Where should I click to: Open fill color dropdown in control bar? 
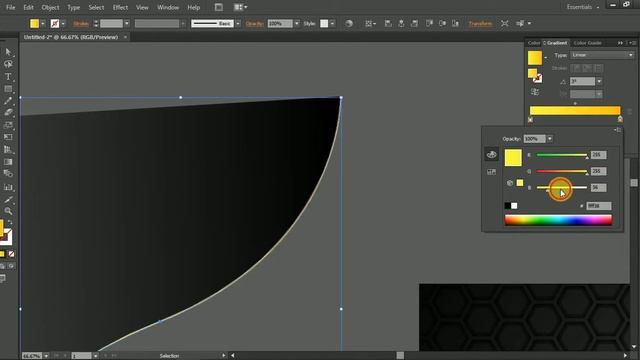tap(43, 24)
